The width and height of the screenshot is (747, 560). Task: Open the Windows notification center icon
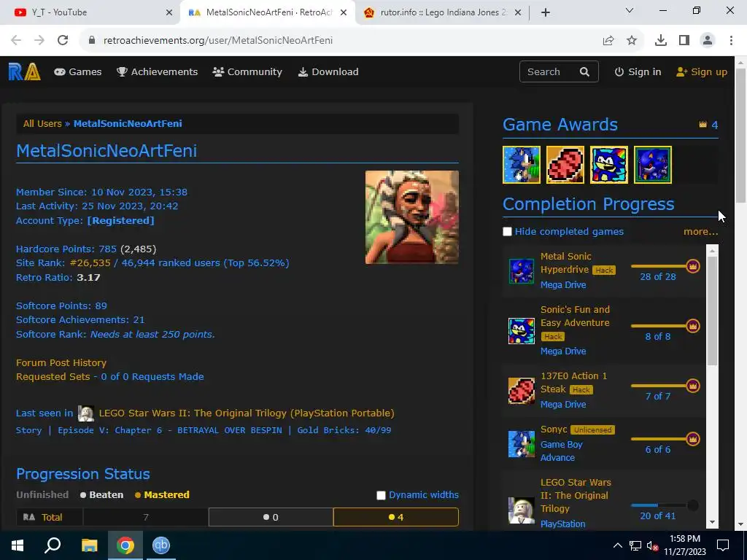click(723, 545)
